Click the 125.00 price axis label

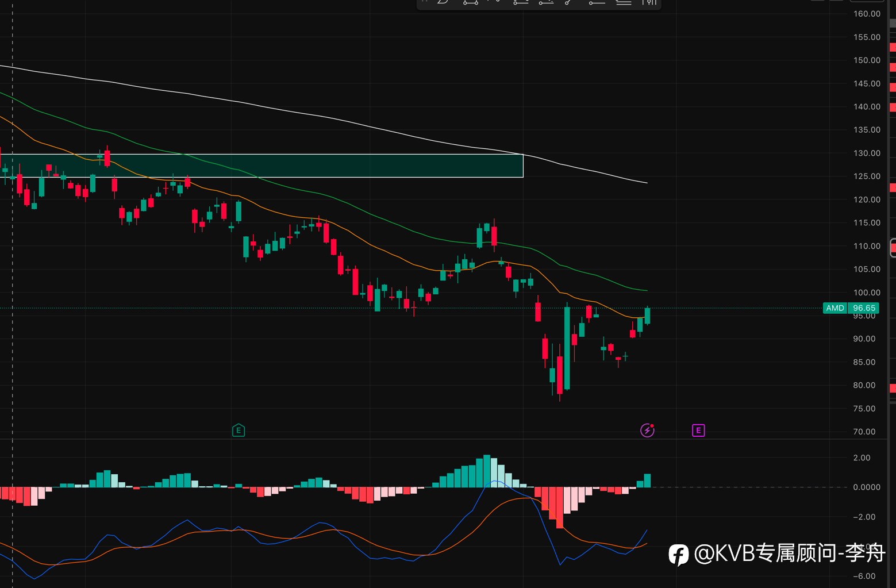point(867,176)
